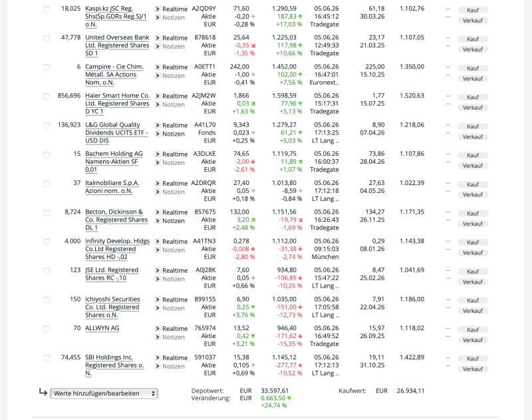Open the Haier Smart Home Co. link

tap(117, 104)
